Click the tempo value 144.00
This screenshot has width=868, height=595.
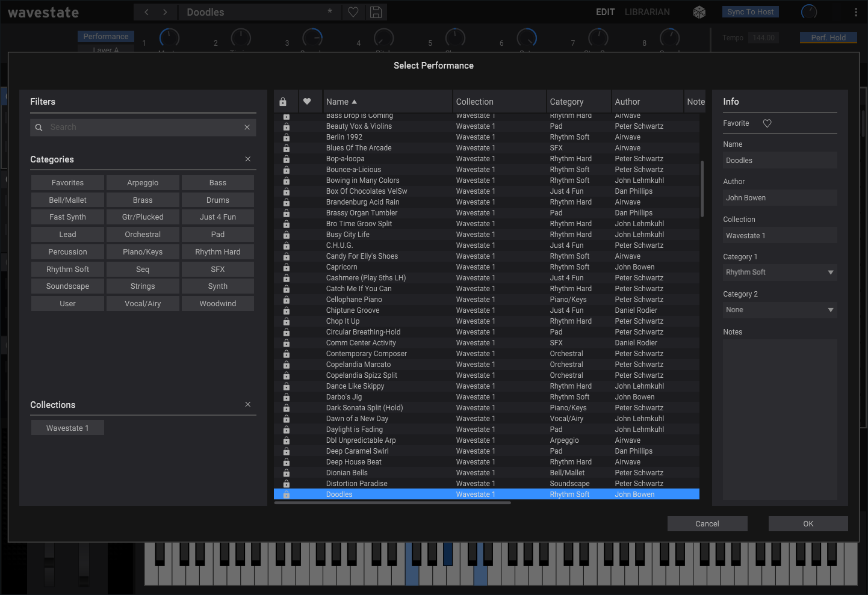tap(764, 38)
